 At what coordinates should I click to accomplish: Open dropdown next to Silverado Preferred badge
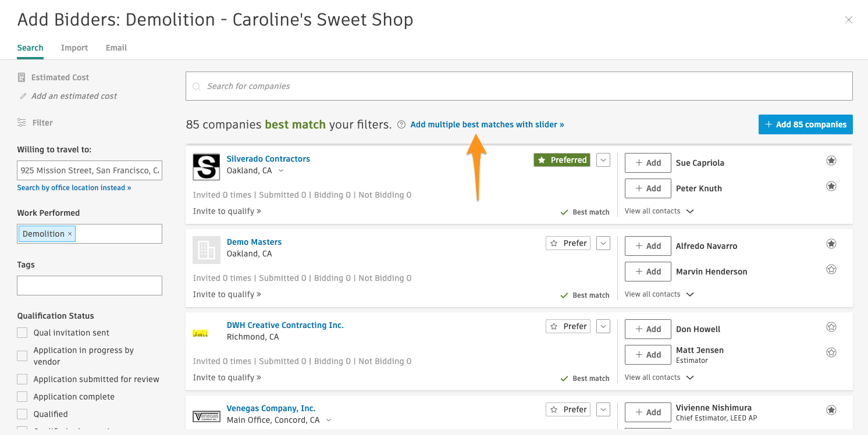click(x=603, y=160)
